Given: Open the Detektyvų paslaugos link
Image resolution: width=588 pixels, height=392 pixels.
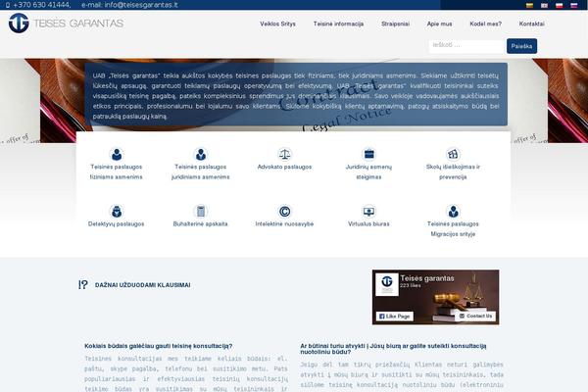Looking at the screenshot, I should click(117, 224).
